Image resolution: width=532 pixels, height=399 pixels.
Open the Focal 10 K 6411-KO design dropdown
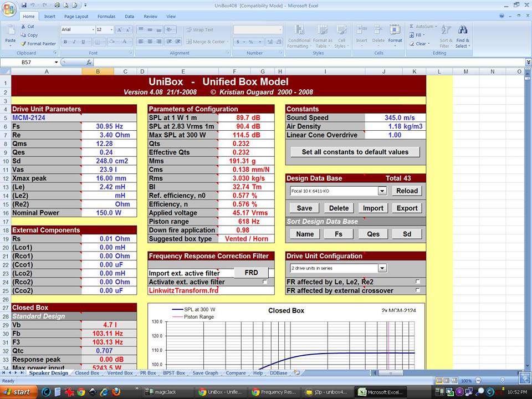tap(382, 191)
